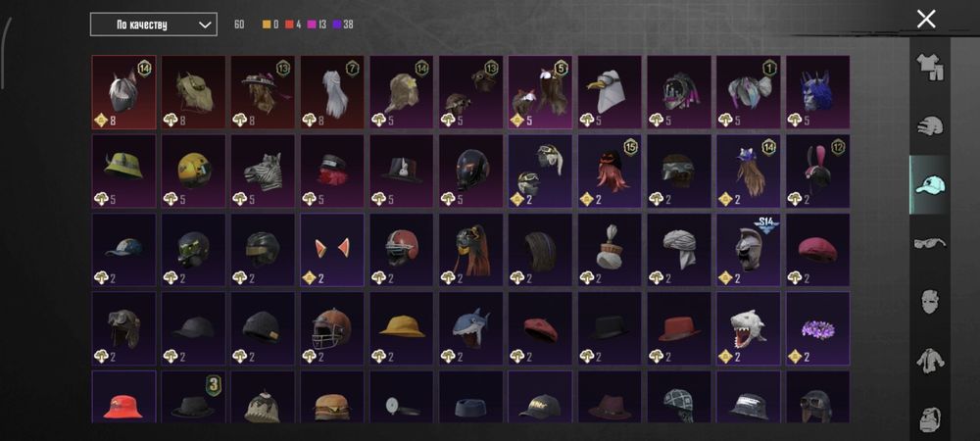Close the inventory with the X
This screenshot has width=980, height=441.
coord(926,19)
